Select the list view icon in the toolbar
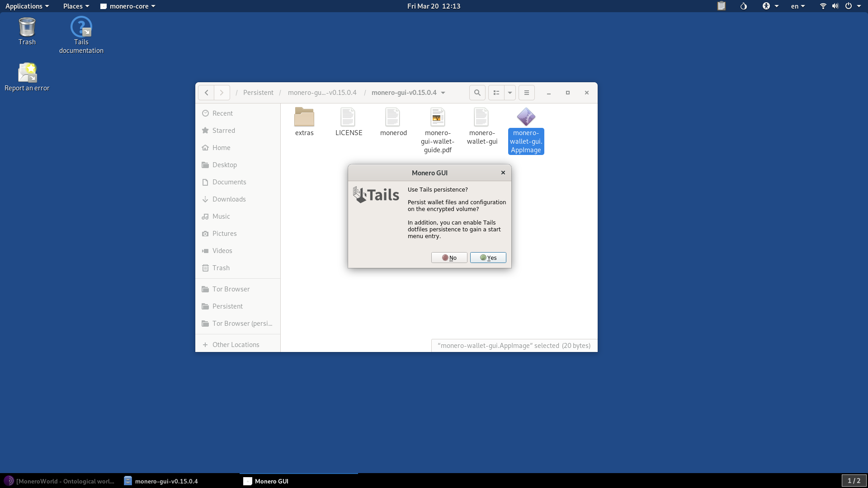 (496, 92)
